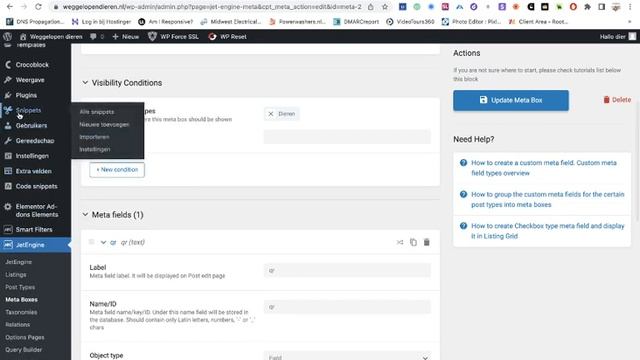The image size is (640, 360).
Task: Open browser extensions puzzle icon
Action: click(587, 7)
